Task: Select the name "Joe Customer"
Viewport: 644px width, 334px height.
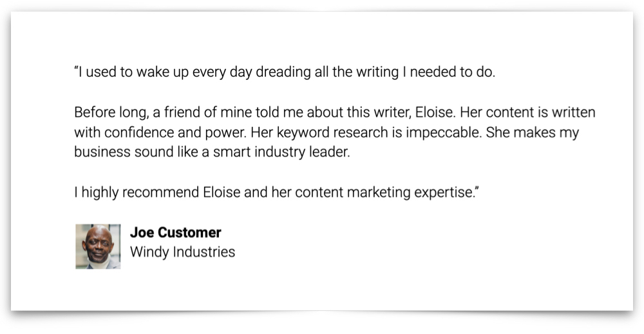Action: click(175, 232)
